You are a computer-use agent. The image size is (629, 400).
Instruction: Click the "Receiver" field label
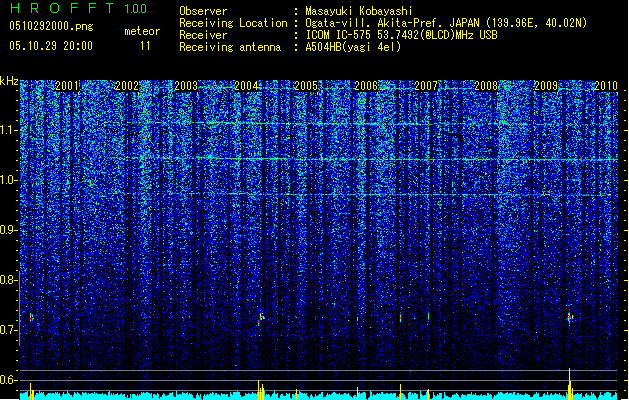coord(203,35)
